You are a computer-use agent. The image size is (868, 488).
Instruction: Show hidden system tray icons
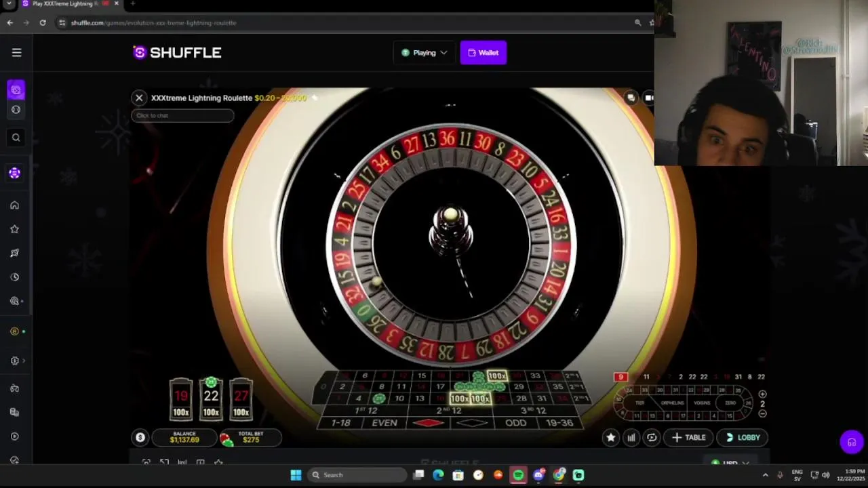click(766, 475)
